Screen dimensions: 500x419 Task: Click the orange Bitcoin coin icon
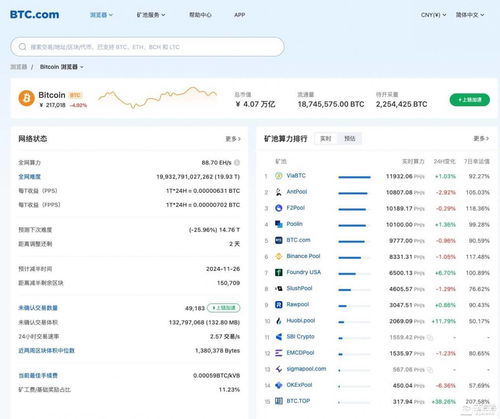26,98
